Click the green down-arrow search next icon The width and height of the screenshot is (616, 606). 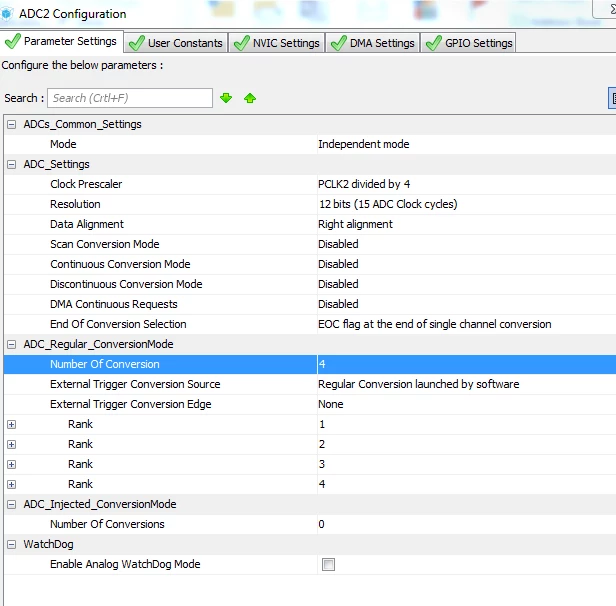pos(226,98)
